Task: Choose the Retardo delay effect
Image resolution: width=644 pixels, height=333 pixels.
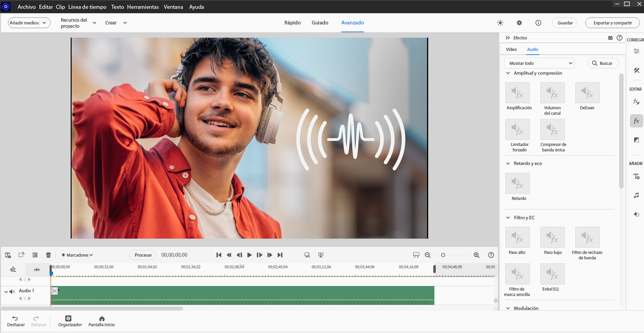Action: (x=517, y=183)
